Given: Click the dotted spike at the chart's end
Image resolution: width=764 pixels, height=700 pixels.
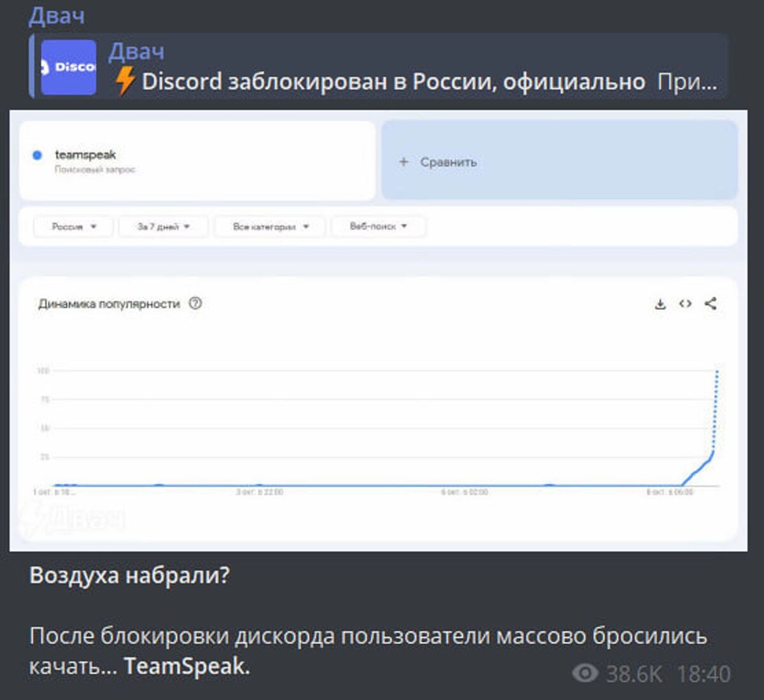Looking at the screenshot, I should [715, 411].
